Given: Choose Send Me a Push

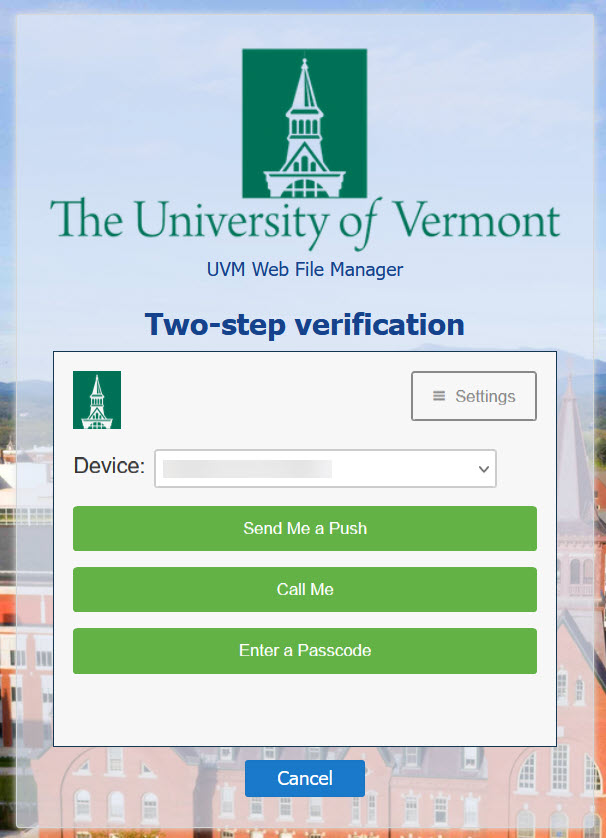Looking at the screenshot, I should (305, 528).
